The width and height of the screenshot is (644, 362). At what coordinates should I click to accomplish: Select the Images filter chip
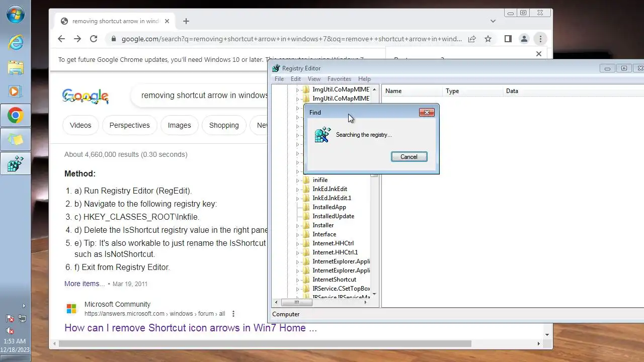(x=179, y=125)
